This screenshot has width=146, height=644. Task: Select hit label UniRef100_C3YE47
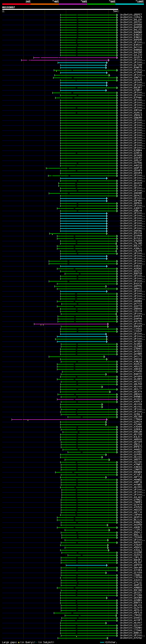click(x=131, y=331)
